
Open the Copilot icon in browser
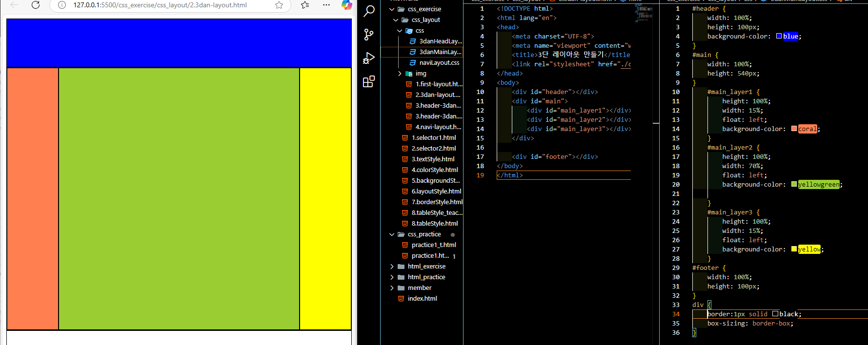click(346, 5)
